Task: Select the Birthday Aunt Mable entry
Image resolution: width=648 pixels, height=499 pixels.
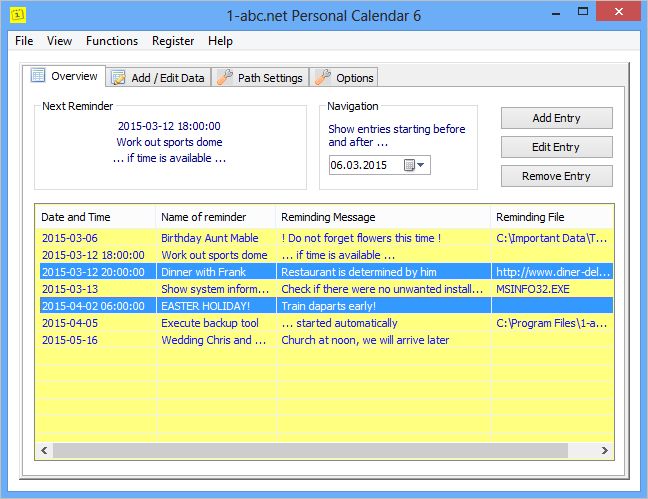Action: pyautogui.click(x=209, y=238)
